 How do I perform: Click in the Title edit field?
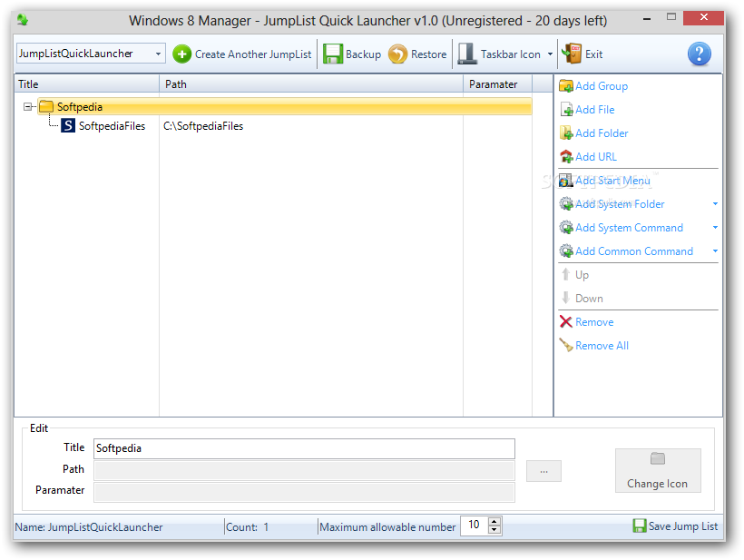click(304, 448)
